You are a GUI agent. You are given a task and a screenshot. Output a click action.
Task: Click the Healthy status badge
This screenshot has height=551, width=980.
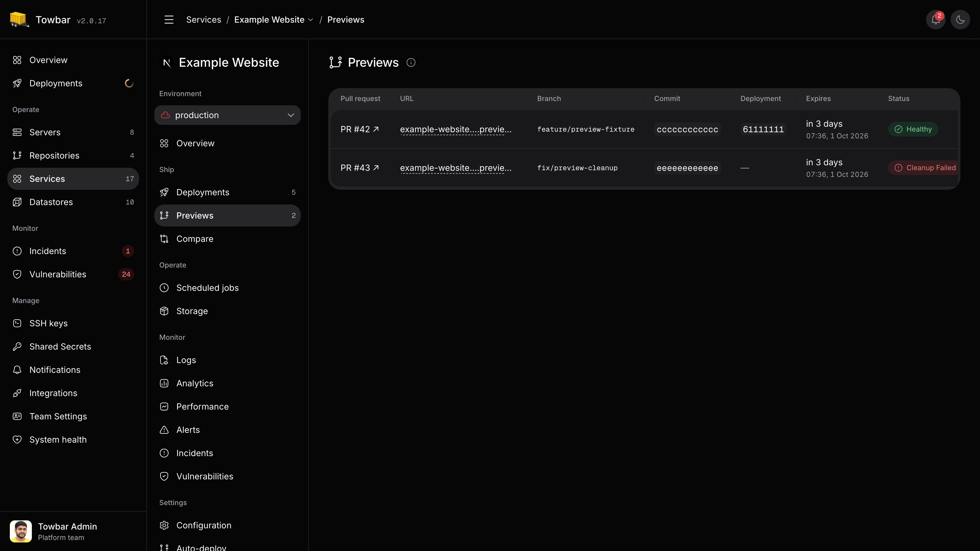tap(913, 129)
